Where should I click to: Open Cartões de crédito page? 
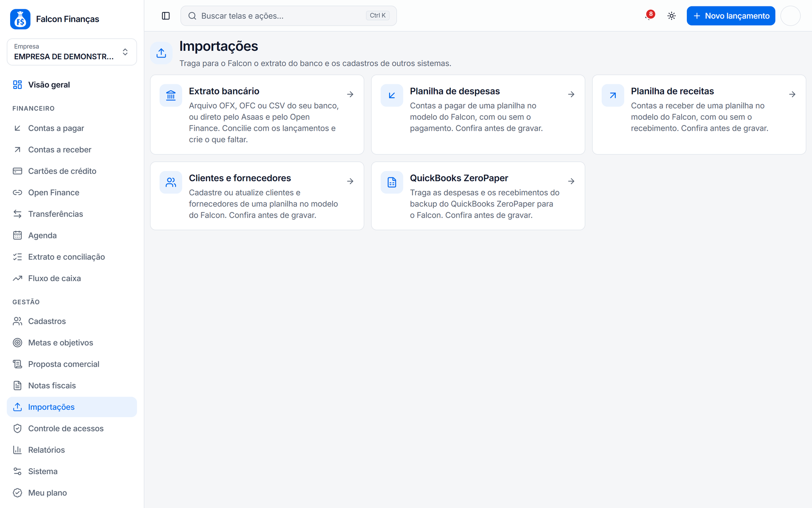(72, 171)
